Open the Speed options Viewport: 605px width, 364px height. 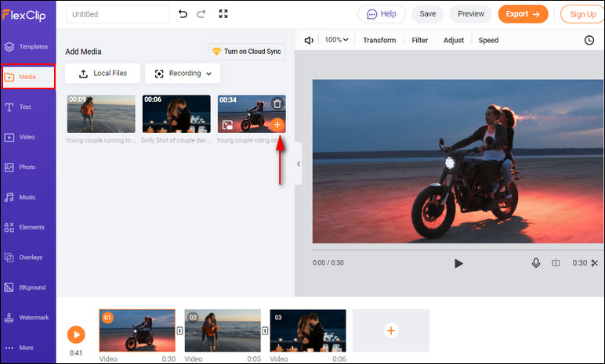pyautogui.click(x=488, y=40)
